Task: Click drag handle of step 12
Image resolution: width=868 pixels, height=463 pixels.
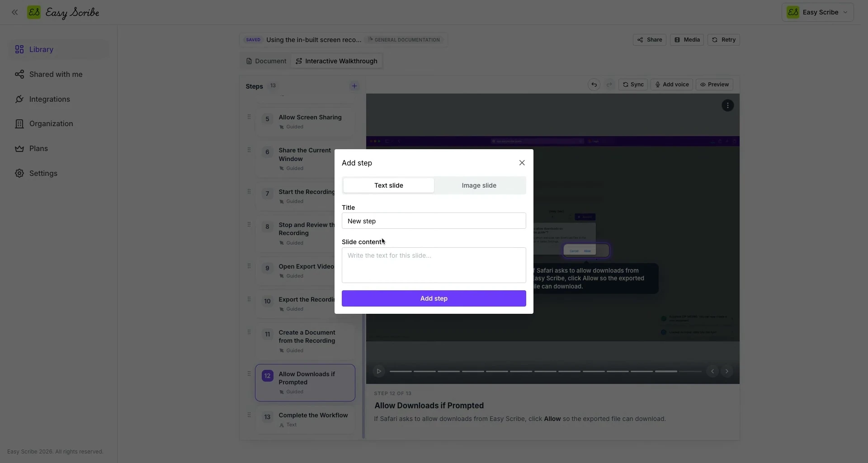Action: click(249, 373)
